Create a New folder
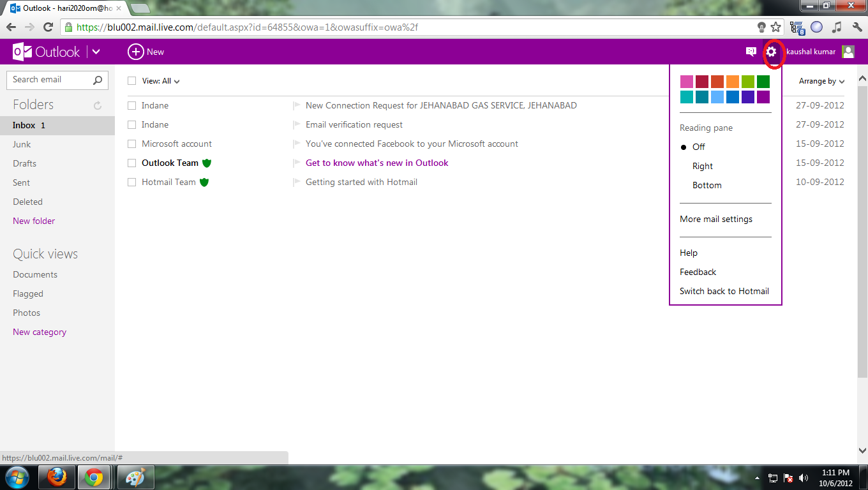This screenshot has width=868, height=490. click(34, 221)
